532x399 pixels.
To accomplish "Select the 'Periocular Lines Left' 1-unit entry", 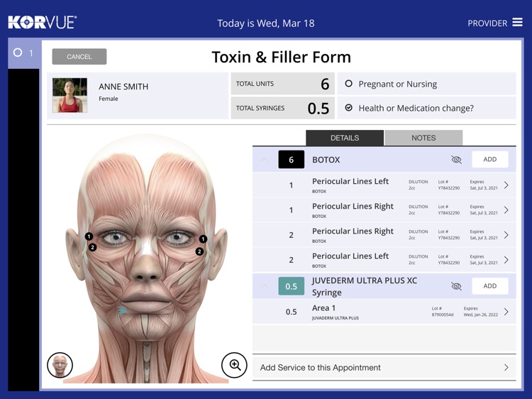I will [x=384, y=185].
